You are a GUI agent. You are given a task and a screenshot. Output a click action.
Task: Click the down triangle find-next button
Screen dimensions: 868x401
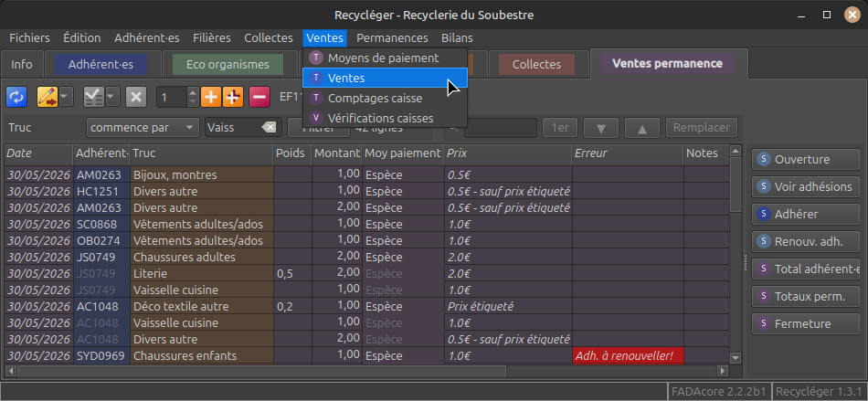point(600,128)
